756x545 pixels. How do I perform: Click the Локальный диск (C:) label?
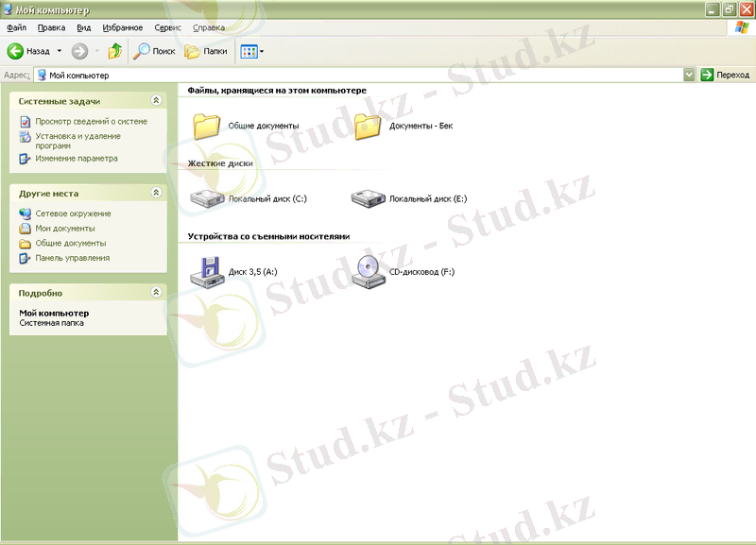(267, 198)
